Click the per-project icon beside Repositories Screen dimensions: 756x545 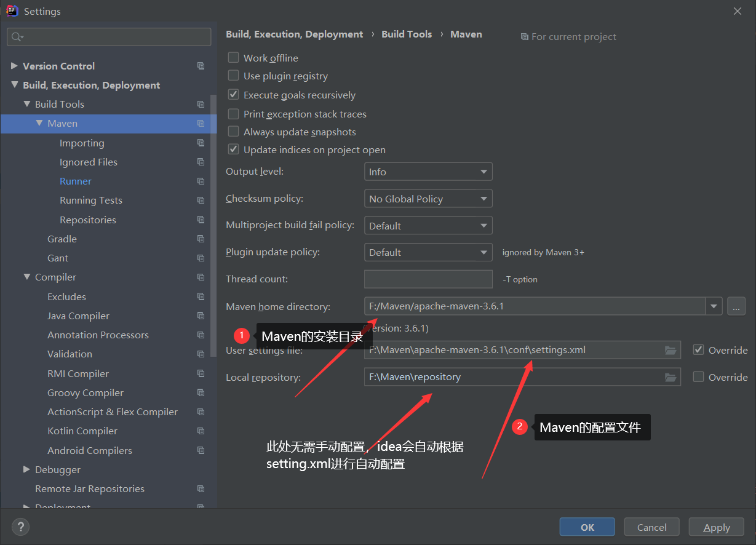[201, 220]
